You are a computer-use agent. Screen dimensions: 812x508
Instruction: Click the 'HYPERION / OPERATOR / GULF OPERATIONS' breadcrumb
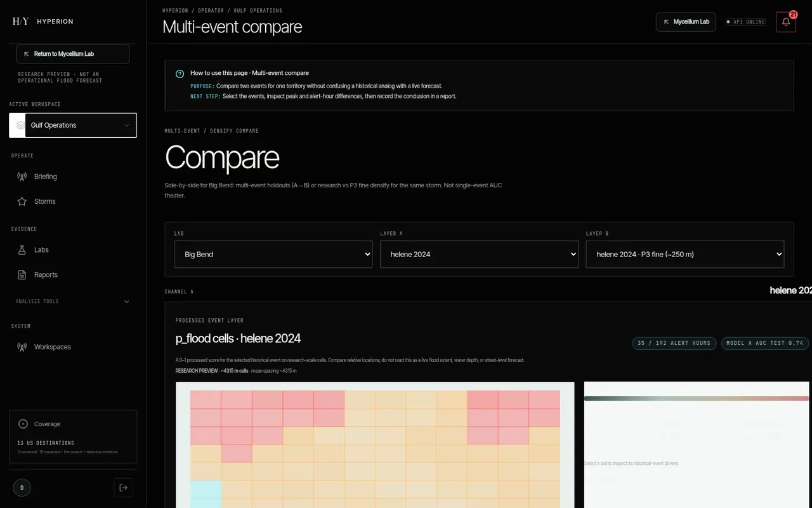coord(222,11)
